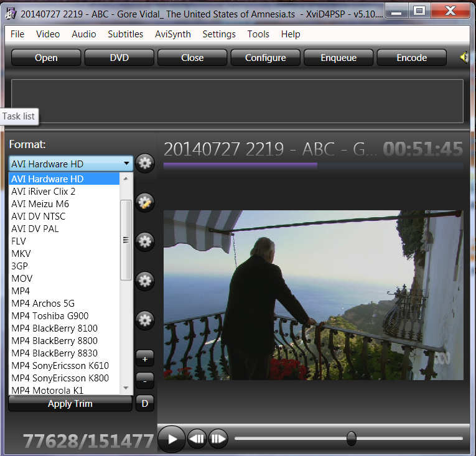Click the plus button beside format list

tap(145, 359)
